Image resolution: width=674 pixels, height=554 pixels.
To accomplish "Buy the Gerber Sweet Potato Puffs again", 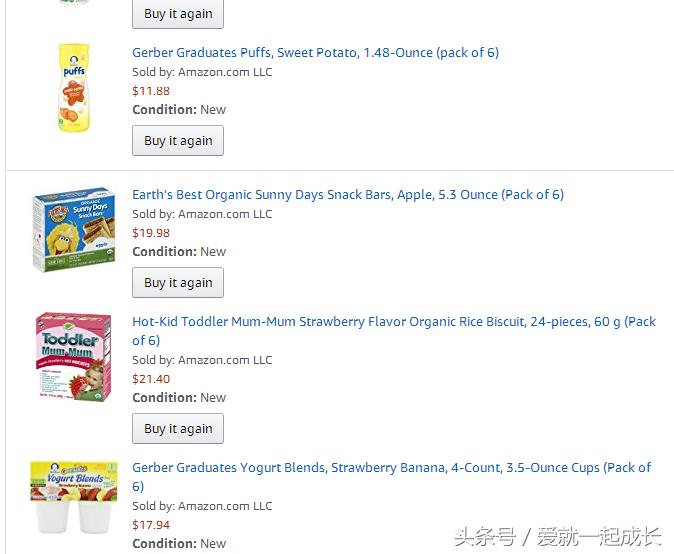I will [x=178, y=141].
